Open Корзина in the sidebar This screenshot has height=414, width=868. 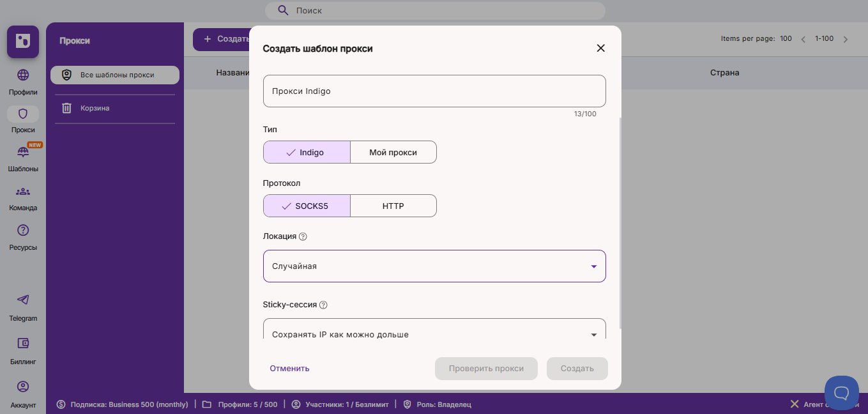(115, 108)
